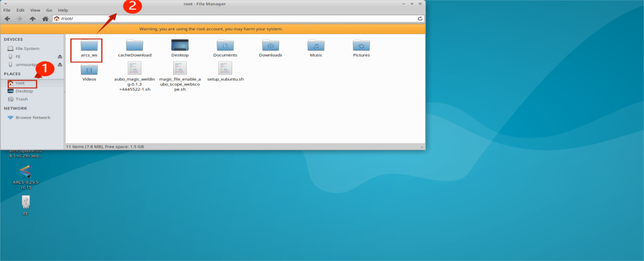Eject the urmountp device in sidebar
The width and height of the screenshot is (644, 261).
60,65
